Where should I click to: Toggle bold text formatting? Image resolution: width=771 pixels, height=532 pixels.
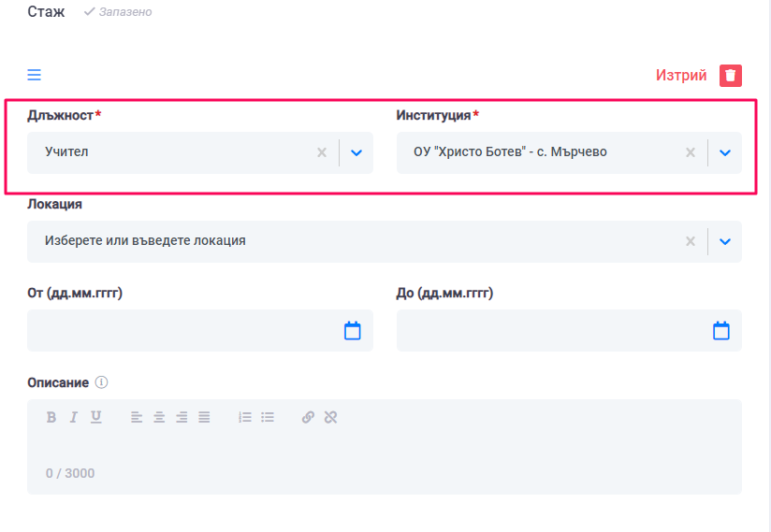pos(51,417)
